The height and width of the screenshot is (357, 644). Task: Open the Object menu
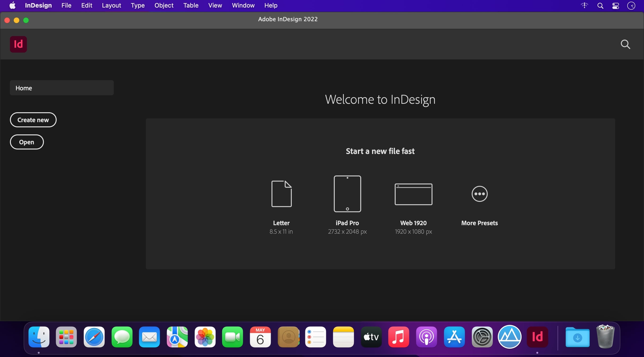point(164,5)
